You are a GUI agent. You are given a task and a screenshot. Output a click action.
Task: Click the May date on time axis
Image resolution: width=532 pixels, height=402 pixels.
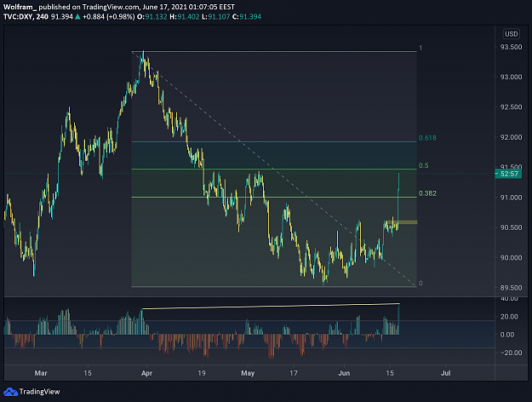pos(248,373)
